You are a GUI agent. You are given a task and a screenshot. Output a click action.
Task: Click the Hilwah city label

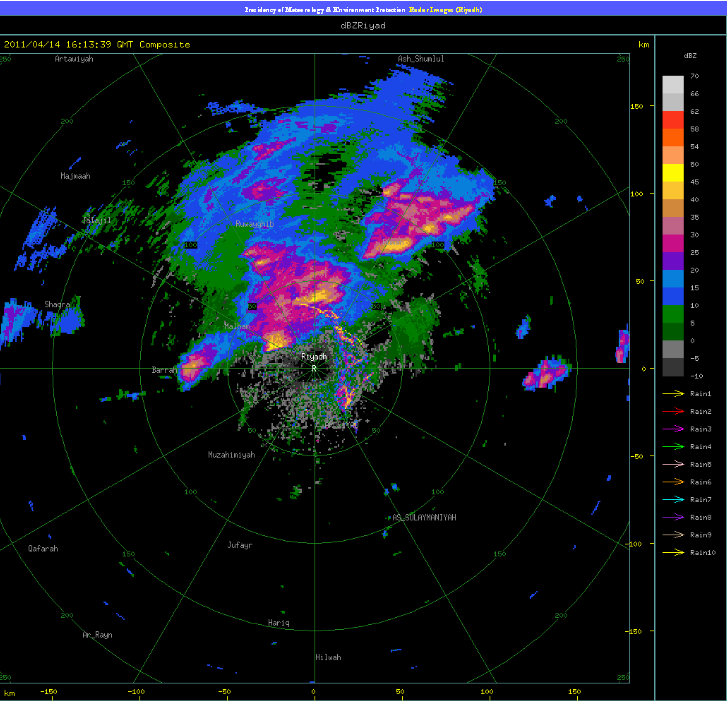tap(328, 657)
